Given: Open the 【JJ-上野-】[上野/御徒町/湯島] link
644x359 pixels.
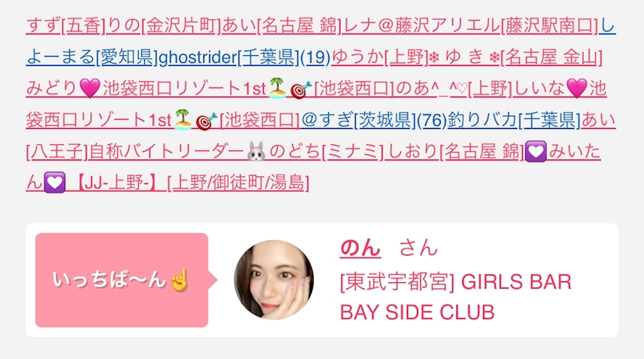Looking at the screenshot, I should click(x=192, y=183).
